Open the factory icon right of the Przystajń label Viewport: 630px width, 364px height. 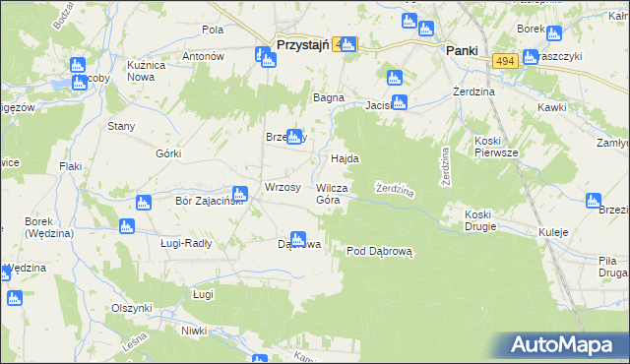[x=348, y=44]
